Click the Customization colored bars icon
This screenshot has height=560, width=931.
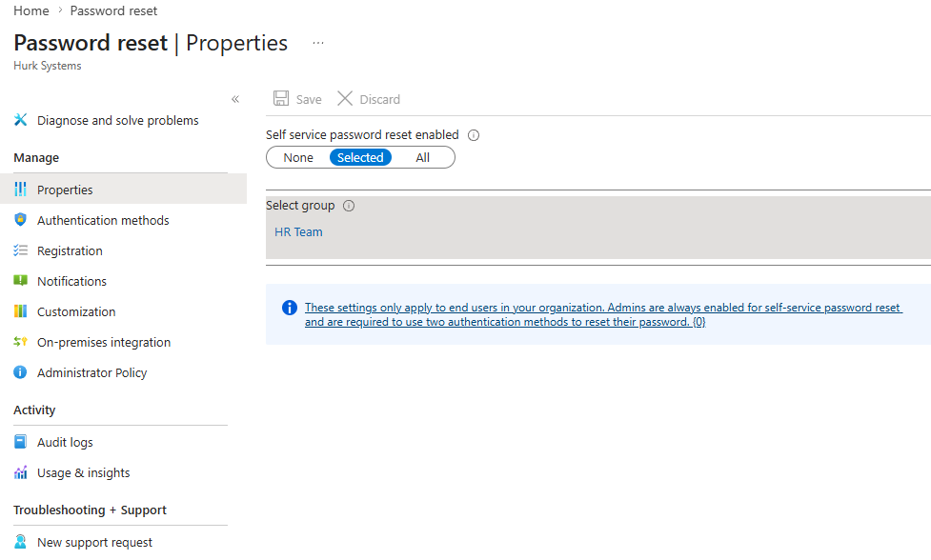pos(20,310)
